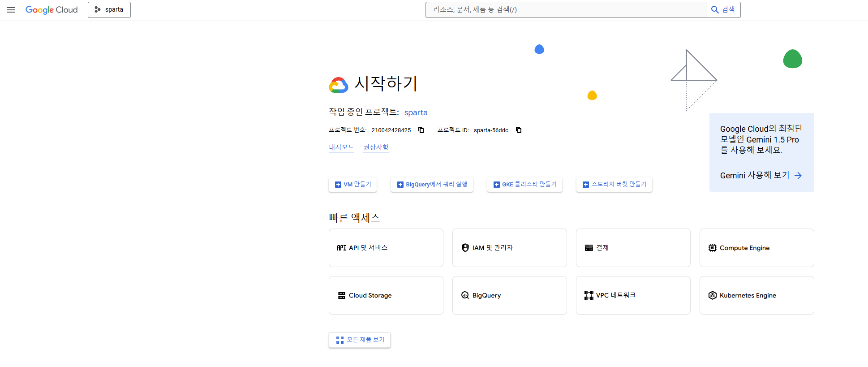Click the magnifier icon in search button

click(715, 10)
